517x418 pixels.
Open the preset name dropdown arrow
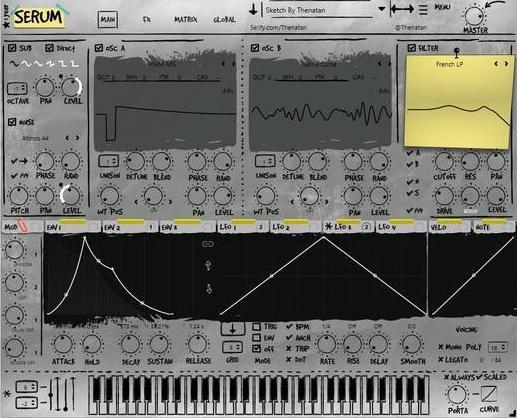382,9
